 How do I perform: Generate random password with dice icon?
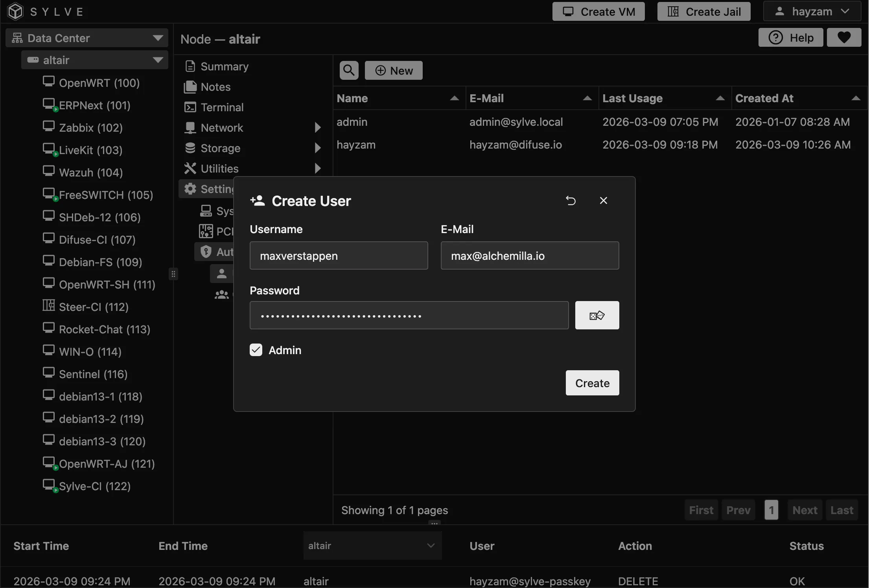[597, 315]
